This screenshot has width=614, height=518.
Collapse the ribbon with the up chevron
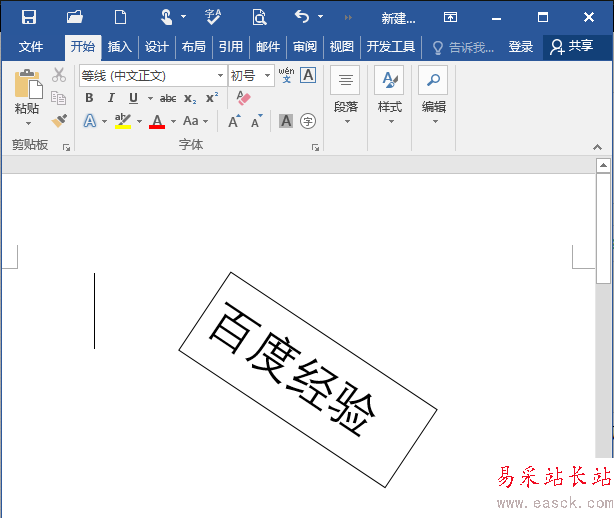[597, 147]
